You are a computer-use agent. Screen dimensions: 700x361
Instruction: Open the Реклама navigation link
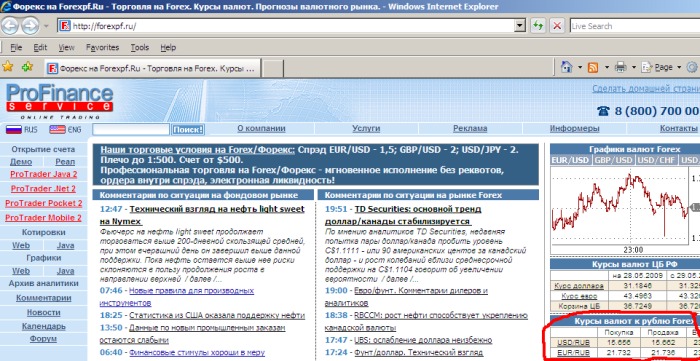click(470, 129)
